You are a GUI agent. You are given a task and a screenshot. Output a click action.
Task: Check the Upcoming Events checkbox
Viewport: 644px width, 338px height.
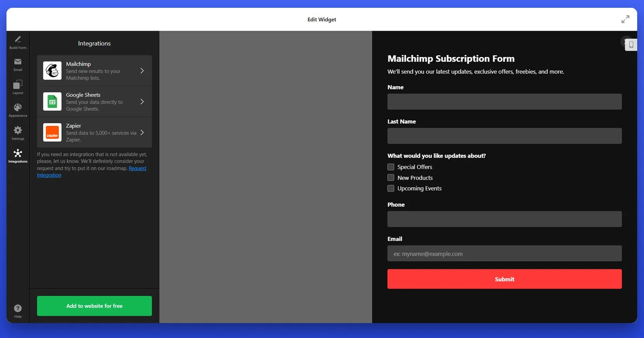[x=391, y=188]
